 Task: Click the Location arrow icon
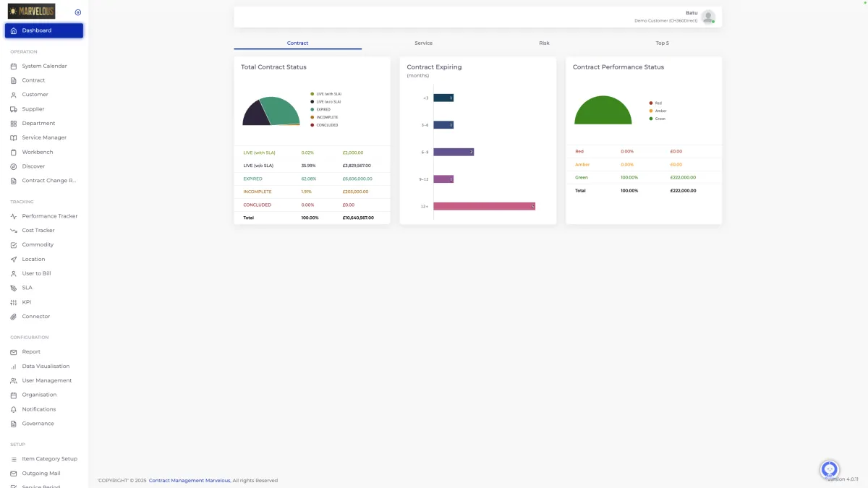[14, 259]
